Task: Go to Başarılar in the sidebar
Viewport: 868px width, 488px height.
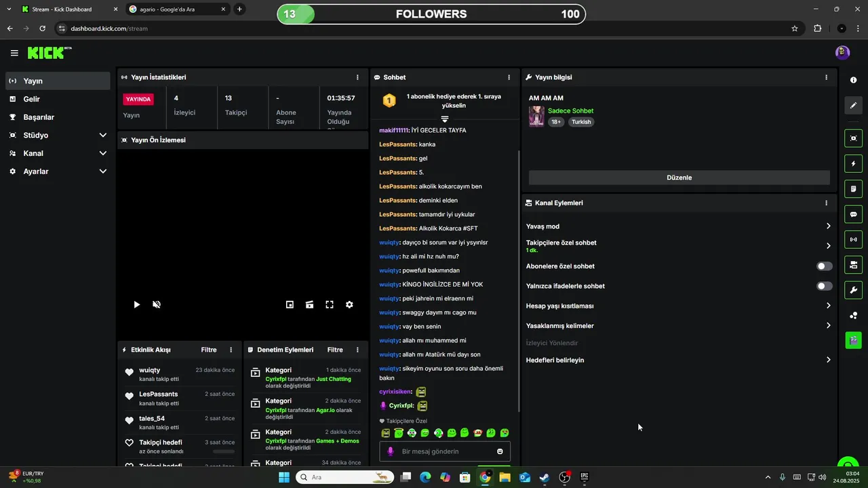Action: 58,117
